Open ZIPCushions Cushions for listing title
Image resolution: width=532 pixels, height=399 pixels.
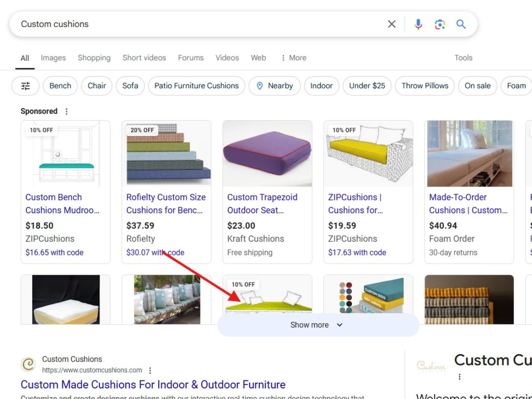(x=356, y=203)
